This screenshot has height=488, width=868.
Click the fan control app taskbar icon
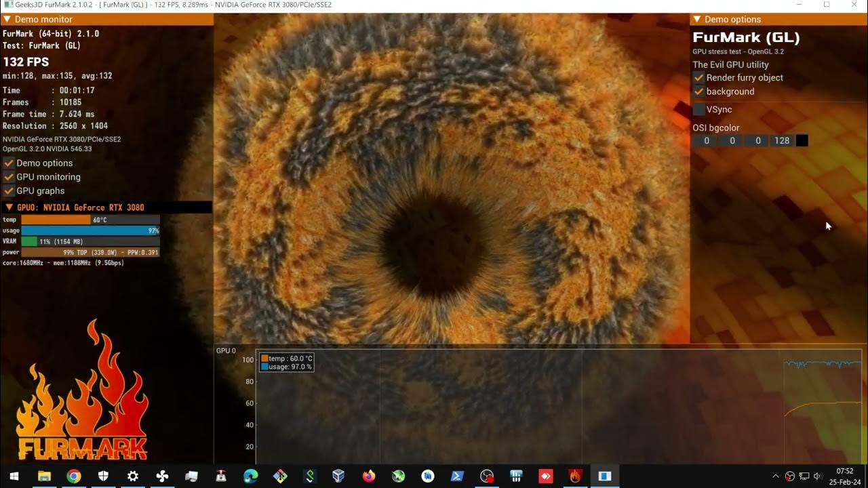(x=162, y=476)
